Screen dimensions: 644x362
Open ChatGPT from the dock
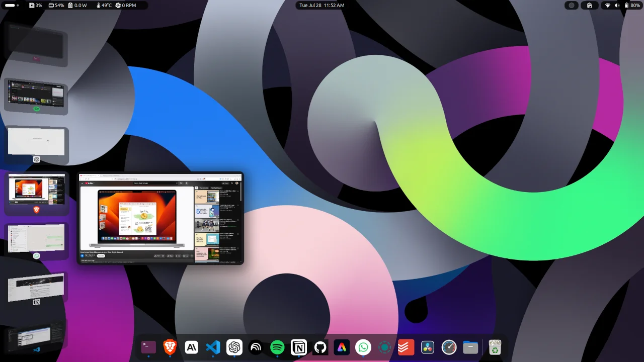(x=234, y=347)
